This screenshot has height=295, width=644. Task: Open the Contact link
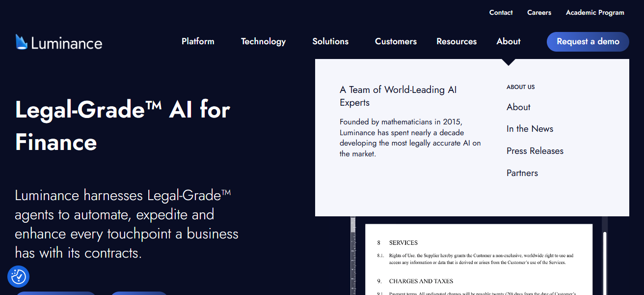(501, 13)
